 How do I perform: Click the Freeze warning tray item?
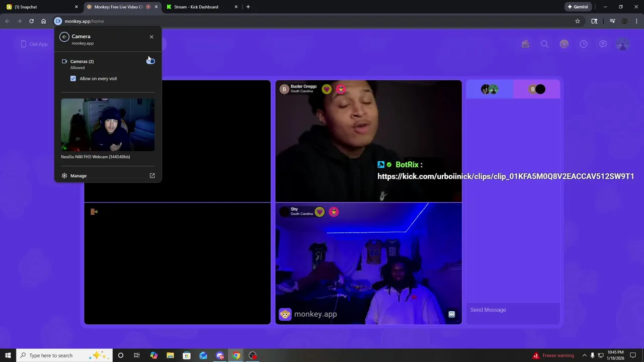[553, 355]
